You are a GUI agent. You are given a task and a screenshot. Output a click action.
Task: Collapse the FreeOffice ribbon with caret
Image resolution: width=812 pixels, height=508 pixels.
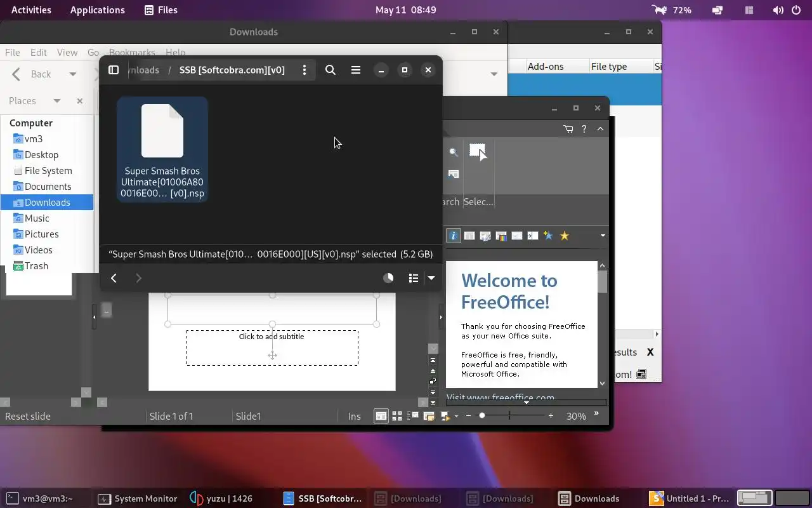tap(600, 129)
